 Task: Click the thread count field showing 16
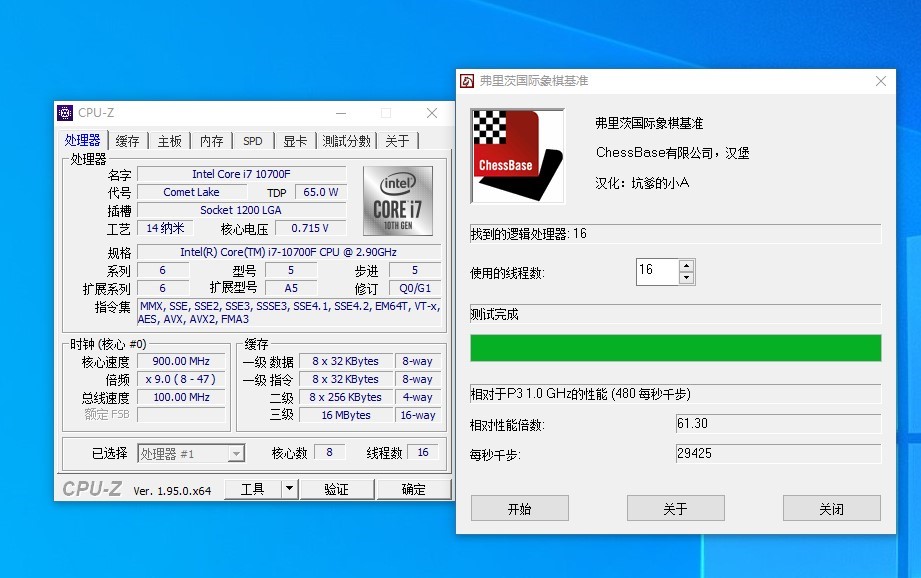pos(657,271)
